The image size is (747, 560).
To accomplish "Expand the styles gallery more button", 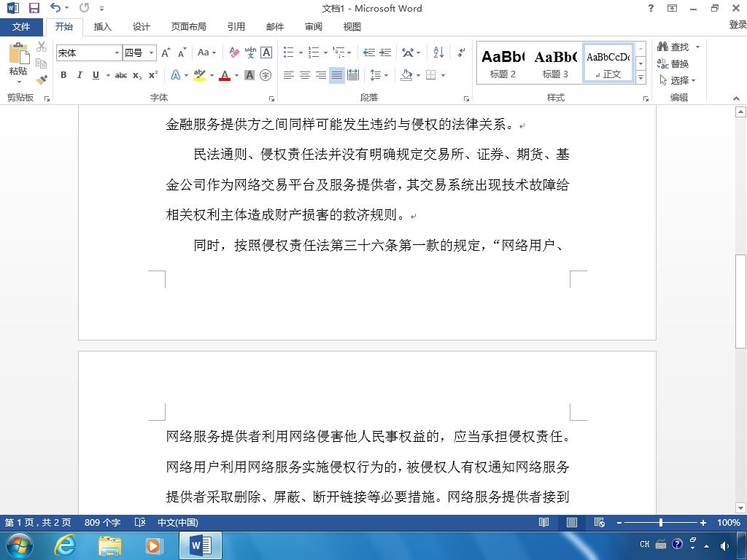I will tap(640, 77).
